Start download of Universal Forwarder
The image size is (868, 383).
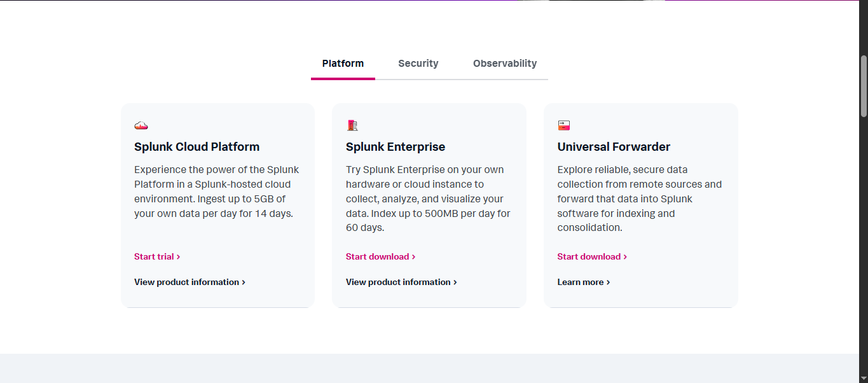click(x=592, y=256)
